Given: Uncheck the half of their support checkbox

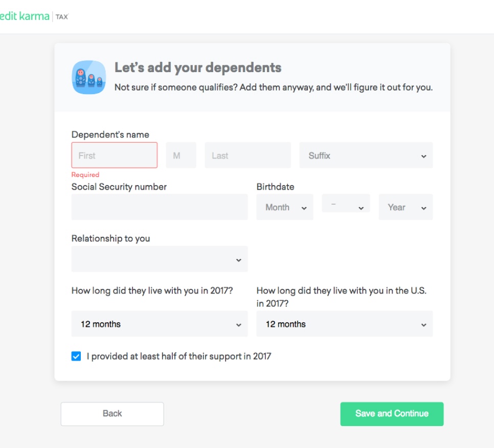Looking at the screenshot, I should point(76,356).
